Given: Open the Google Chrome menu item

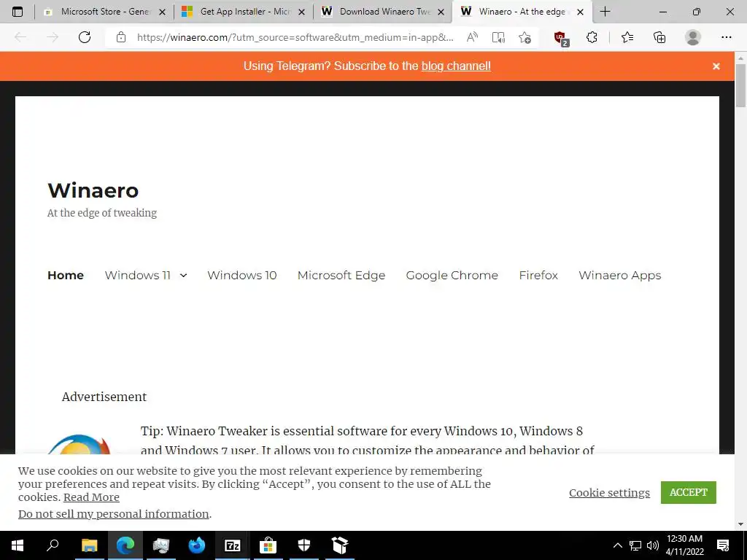Looking at the screenshot, I should (x=452, y=275).
